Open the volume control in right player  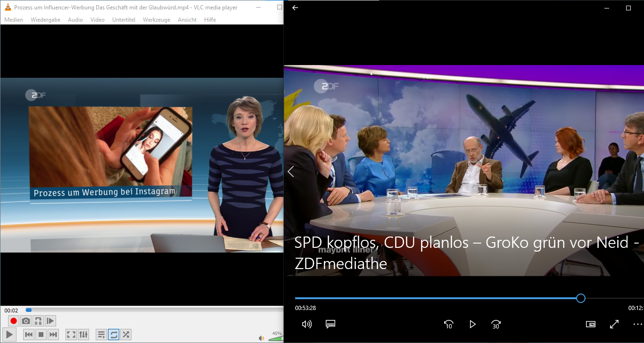pyautogui.click(x=306, y=324)
